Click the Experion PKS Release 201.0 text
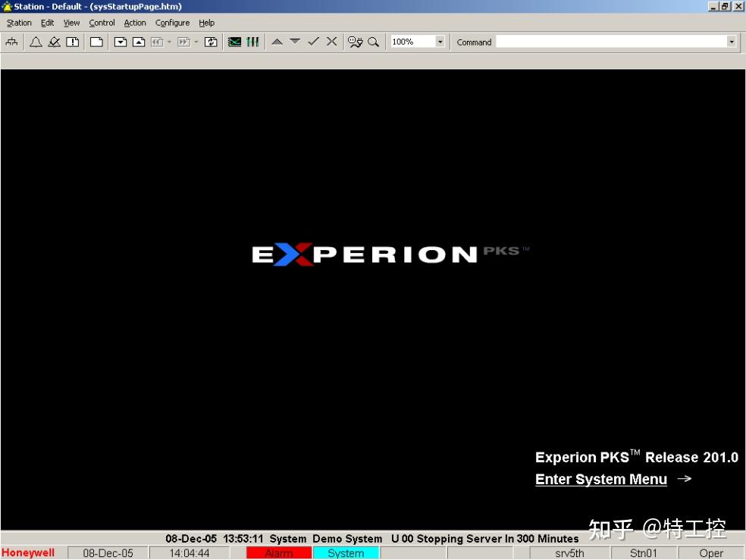This screenshot has width=746, height=560. click(x=637, y=457)
